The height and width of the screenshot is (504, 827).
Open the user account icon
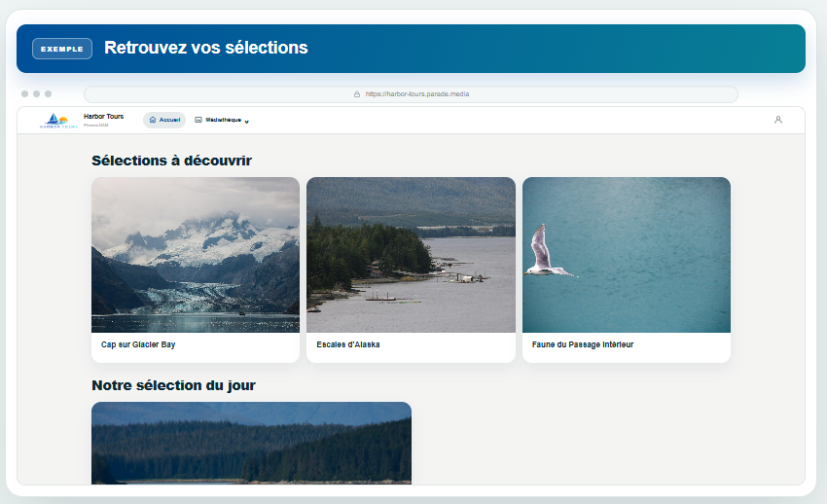(x=778, y=120)
